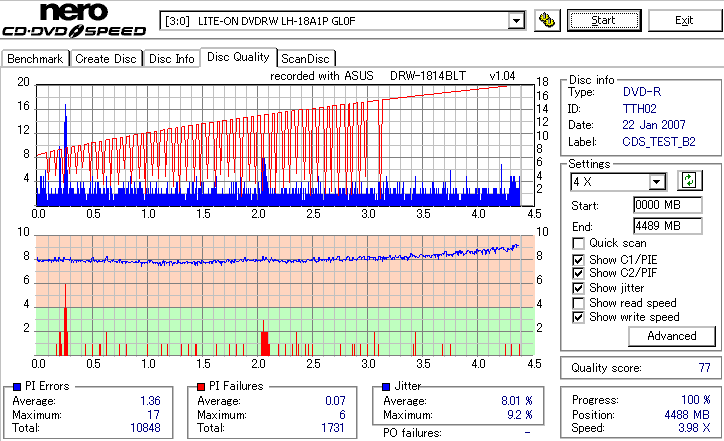Click red PI Failures legend square
Viewport: 724px width, 441px height.
(201, 387)
